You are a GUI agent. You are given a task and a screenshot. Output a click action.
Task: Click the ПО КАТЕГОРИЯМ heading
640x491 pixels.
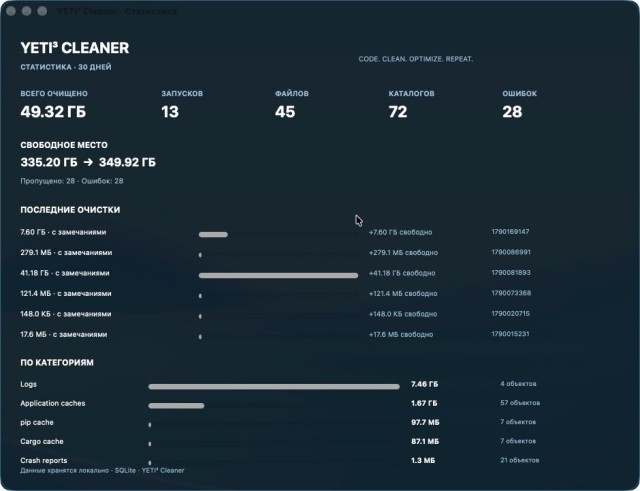(x=57, y=362)
